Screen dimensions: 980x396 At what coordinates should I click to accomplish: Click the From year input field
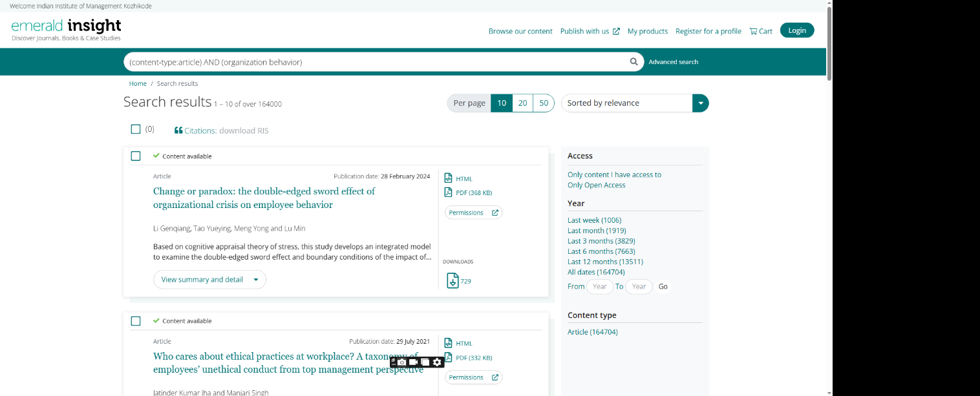599,287
